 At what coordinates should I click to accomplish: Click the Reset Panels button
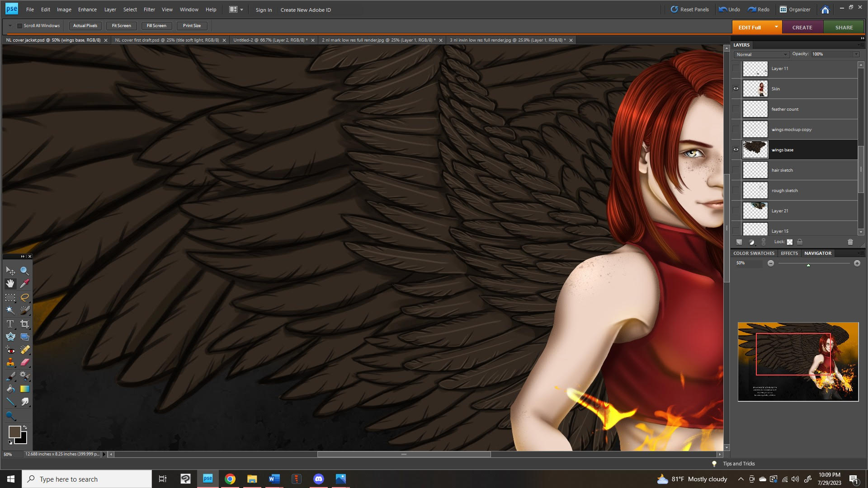click(689, 9)
